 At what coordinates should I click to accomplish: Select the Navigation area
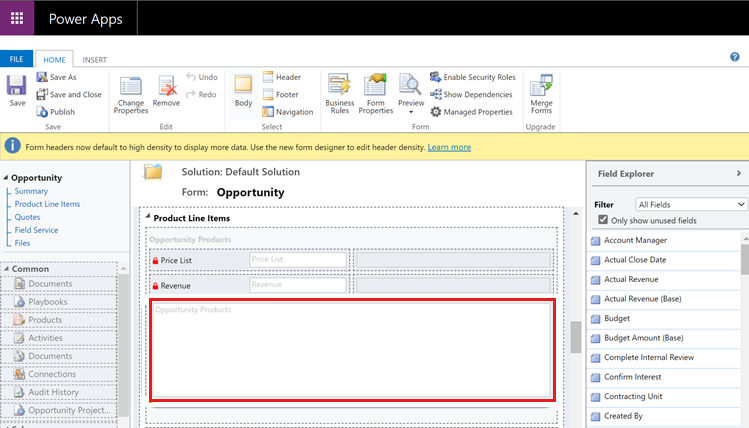tap(288, 112)
